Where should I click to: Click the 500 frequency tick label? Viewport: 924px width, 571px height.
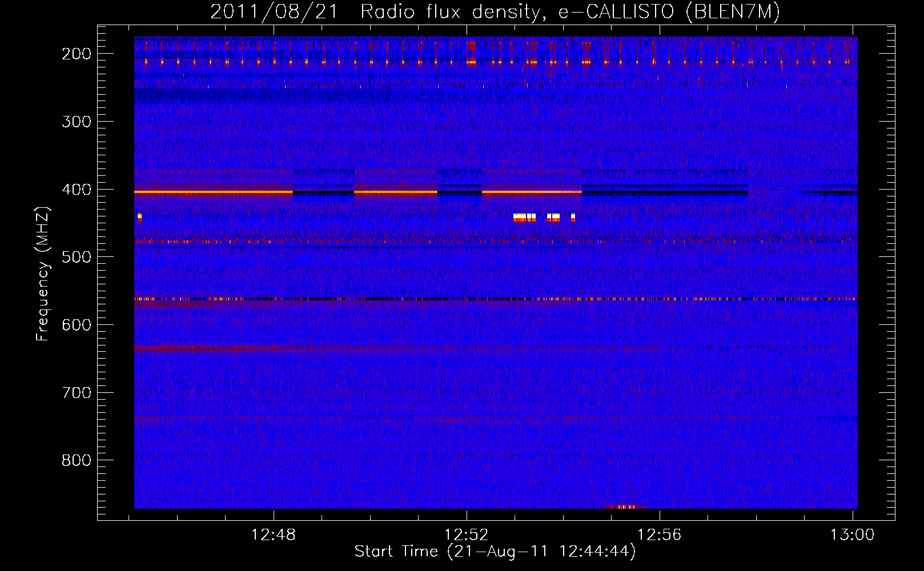[77, 257]
